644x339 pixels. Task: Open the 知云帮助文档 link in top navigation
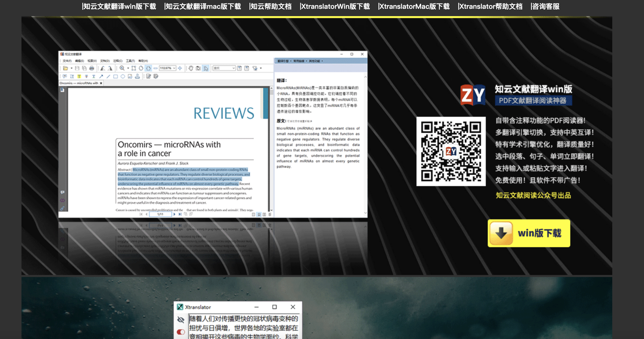click(x=270, y=6)
